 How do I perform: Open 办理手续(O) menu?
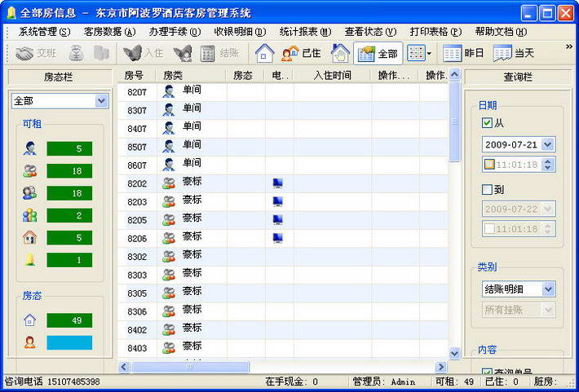pos(175,32)
